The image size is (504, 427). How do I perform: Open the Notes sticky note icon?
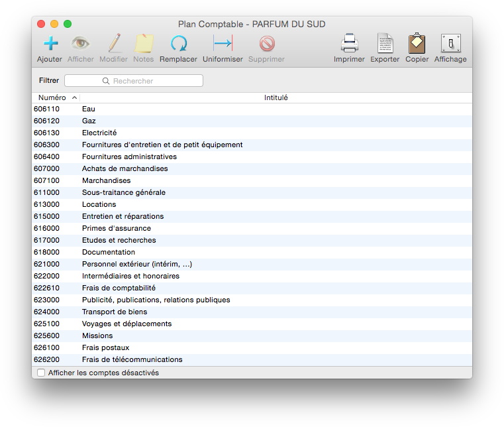click(x=144, y=43)
